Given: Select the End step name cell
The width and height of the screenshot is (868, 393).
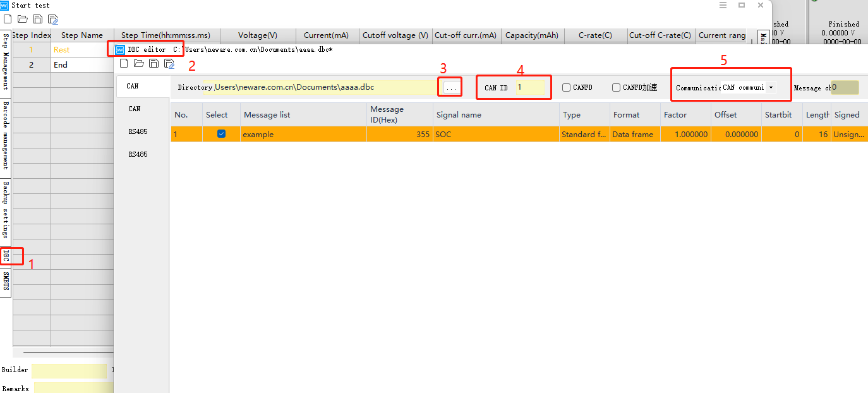Looking at the screenshot, I should tap(82, 64).
